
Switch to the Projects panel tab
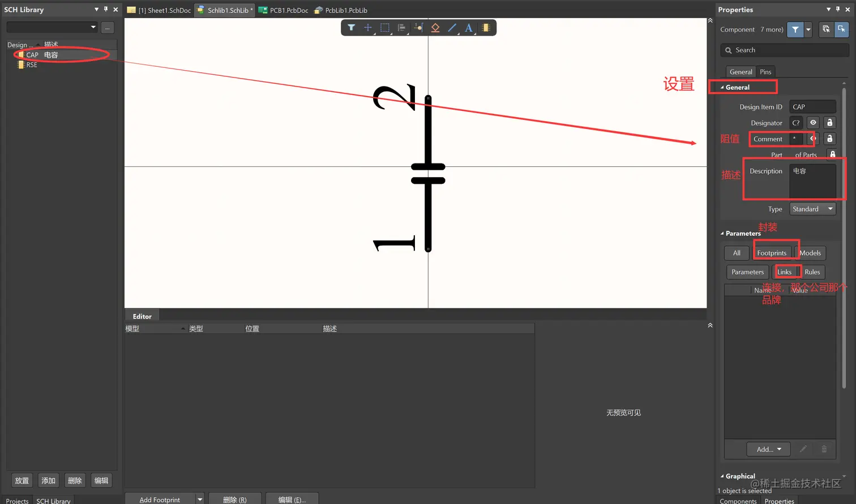[17, 501]
